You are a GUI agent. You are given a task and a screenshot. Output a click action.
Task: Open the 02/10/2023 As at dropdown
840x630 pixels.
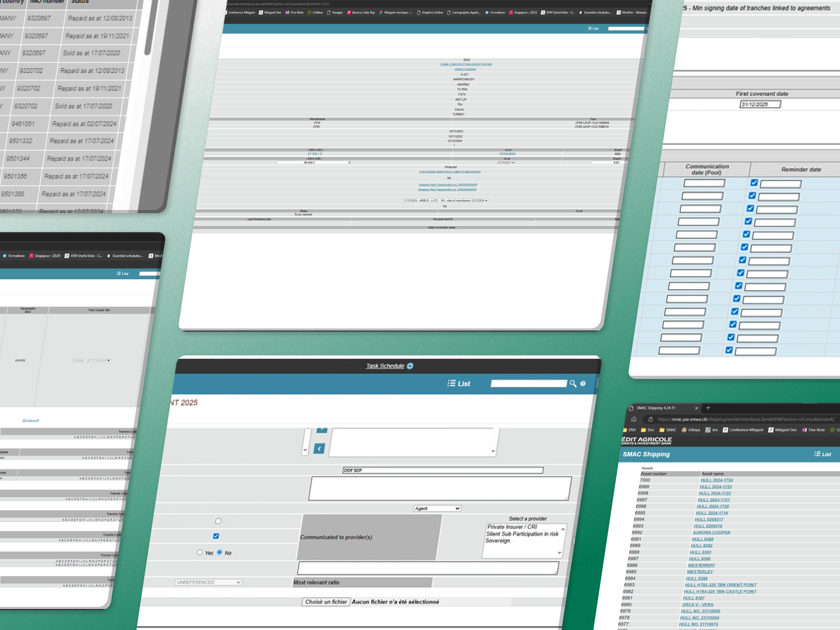[506, 163]
